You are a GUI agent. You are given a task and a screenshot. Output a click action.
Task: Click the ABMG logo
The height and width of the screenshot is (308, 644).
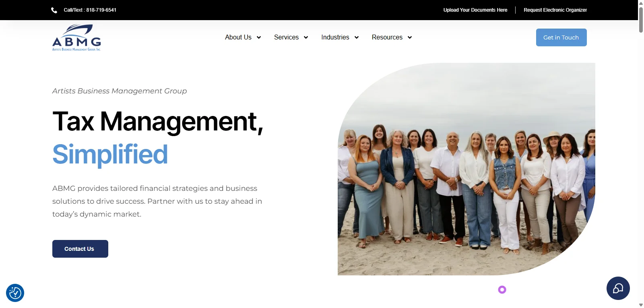pos(76,38)
